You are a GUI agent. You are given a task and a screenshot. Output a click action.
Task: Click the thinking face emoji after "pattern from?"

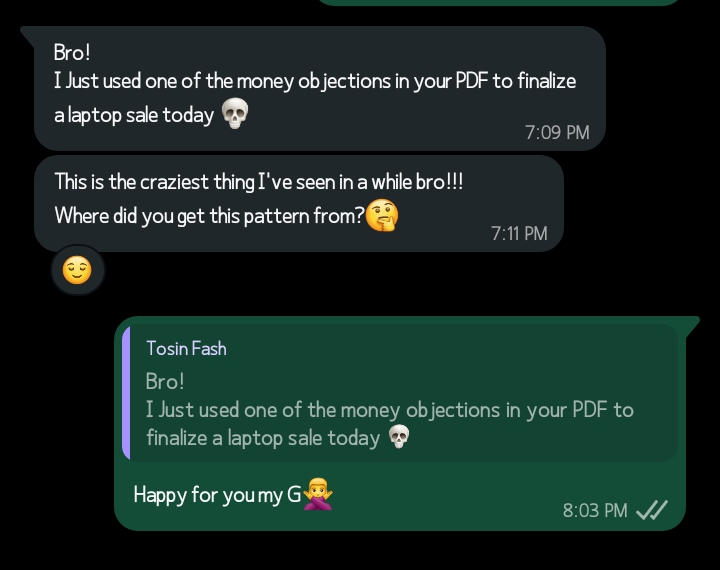pos(382,214)
